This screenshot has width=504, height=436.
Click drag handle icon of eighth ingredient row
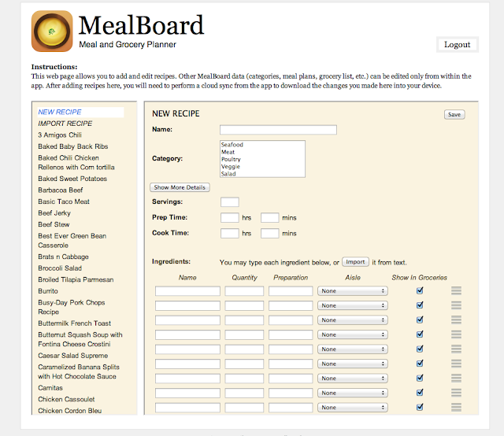pos(456,393)
